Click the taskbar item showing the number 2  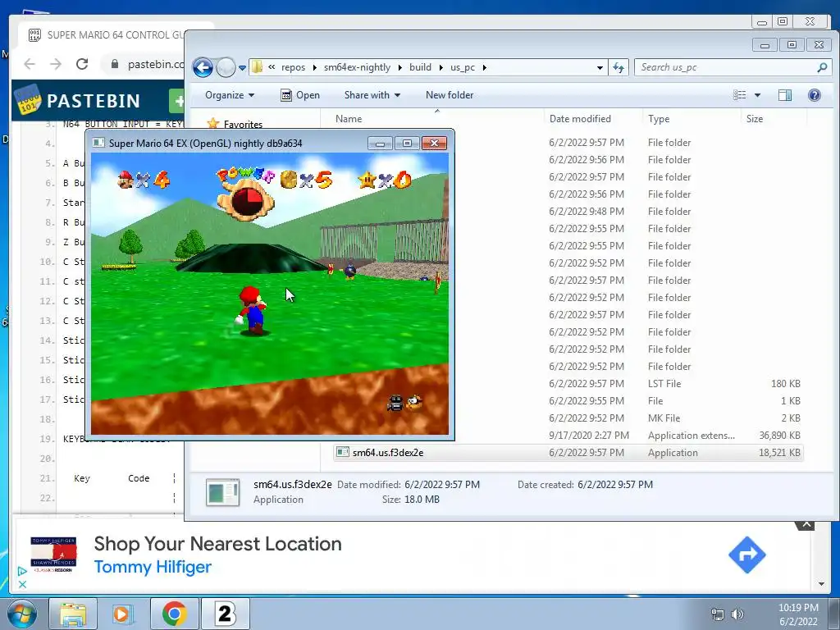pyautogui.click(x=225, y=614)
